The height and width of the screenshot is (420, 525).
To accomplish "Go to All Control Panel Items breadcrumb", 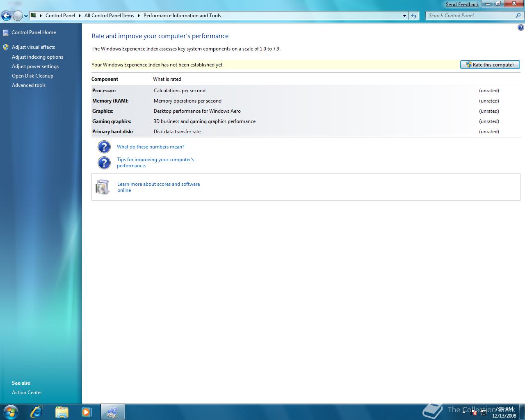I will tap(109, 16).
